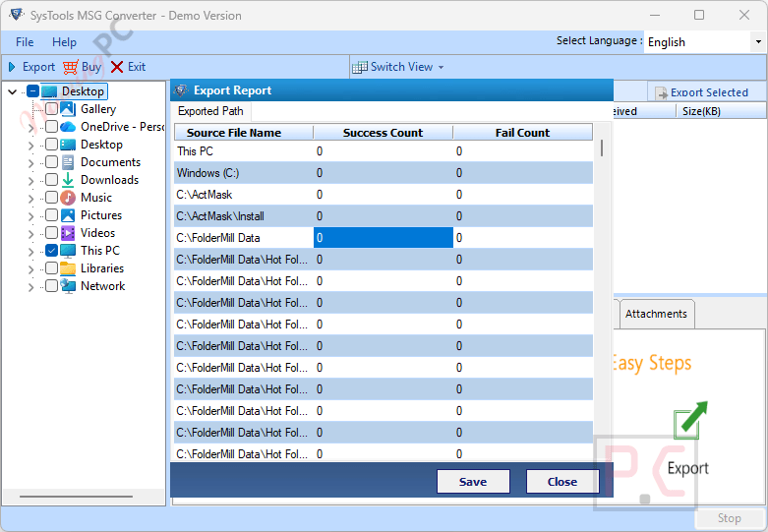768x532 pixels.
Task: Check the Documents checkbox
Action: pos(51,162)
